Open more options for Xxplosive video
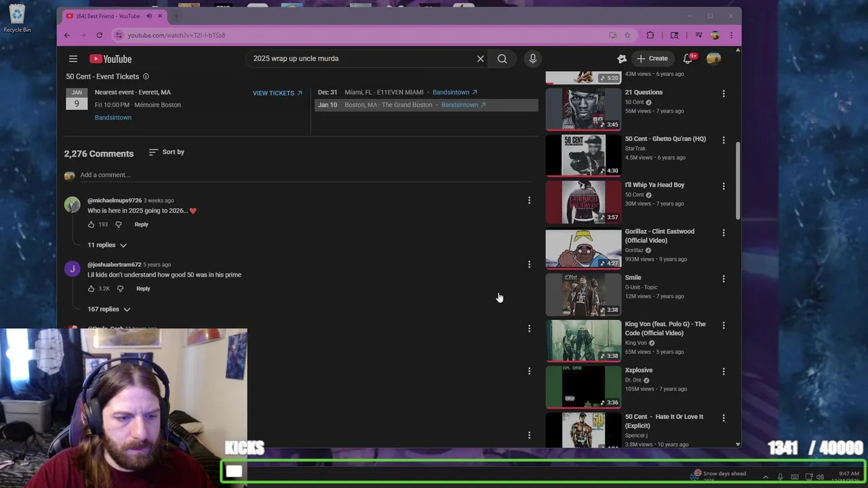This screenshot has height=488, width=868. [x=724, y=371]
